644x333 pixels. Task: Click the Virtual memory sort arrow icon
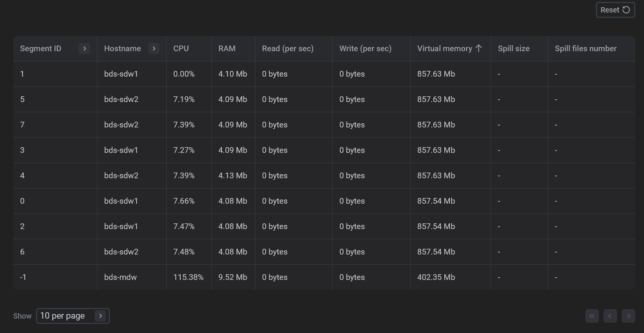[478, 49]
